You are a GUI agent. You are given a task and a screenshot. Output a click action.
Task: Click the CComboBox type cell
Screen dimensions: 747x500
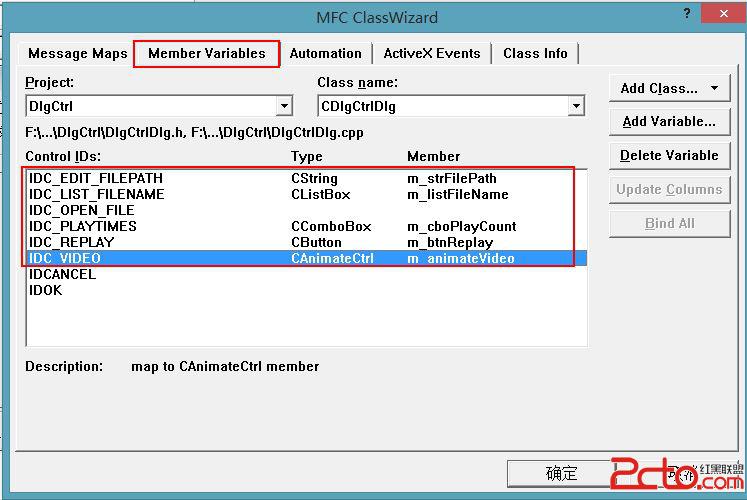pos(331,226)
